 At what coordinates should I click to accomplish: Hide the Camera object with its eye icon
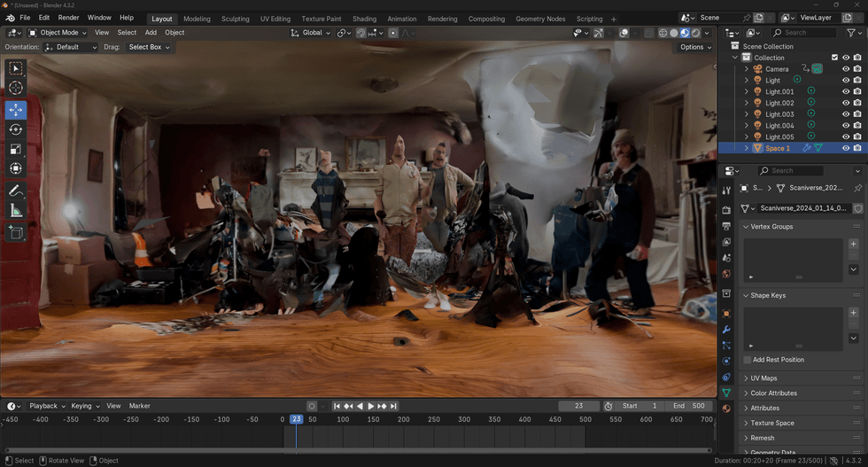846,69
